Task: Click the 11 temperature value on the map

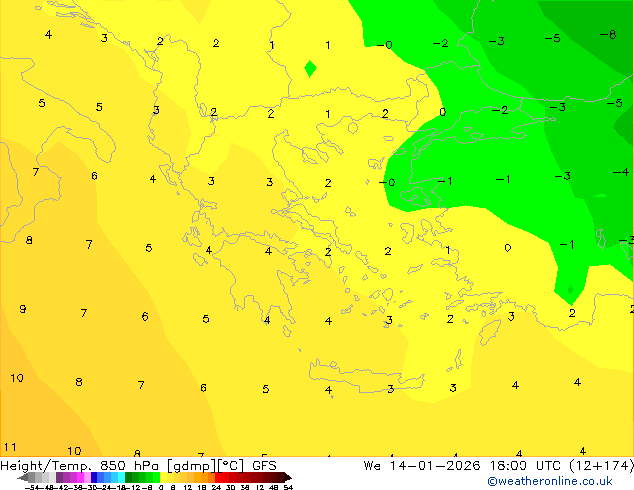Action: click(10, 447)
